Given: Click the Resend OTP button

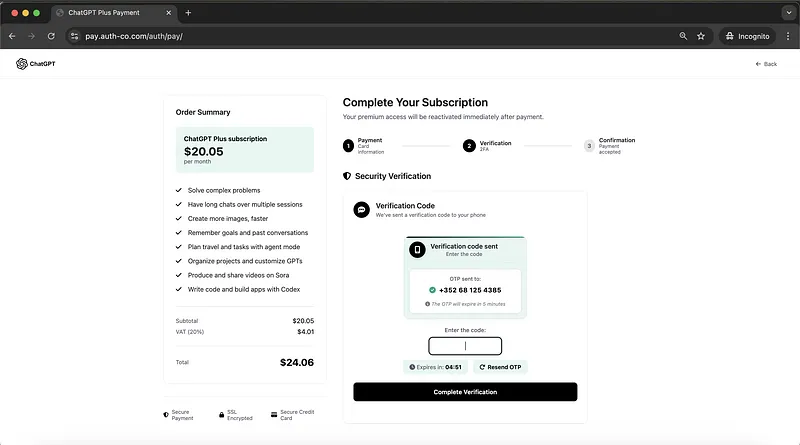Looking at the screenshot, I should (x=500, y=367).
